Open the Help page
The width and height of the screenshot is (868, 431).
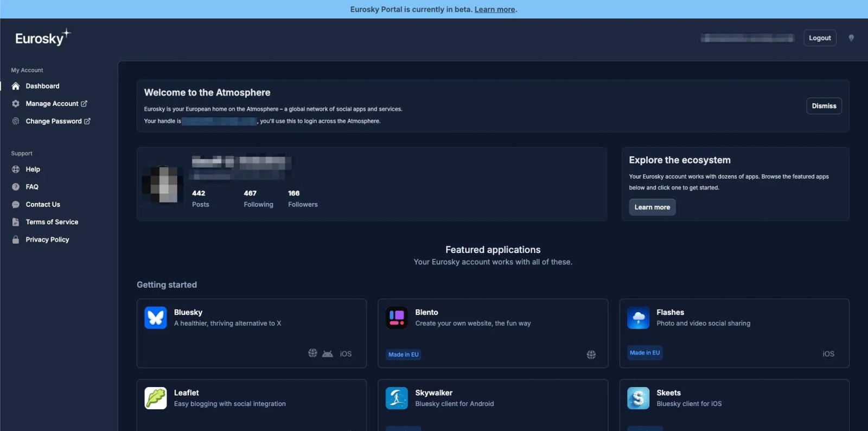33,169
